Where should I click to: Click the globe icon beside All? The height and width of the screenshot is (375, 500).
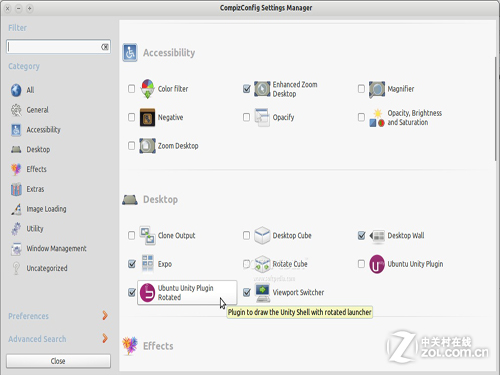(x=16, y=90)
